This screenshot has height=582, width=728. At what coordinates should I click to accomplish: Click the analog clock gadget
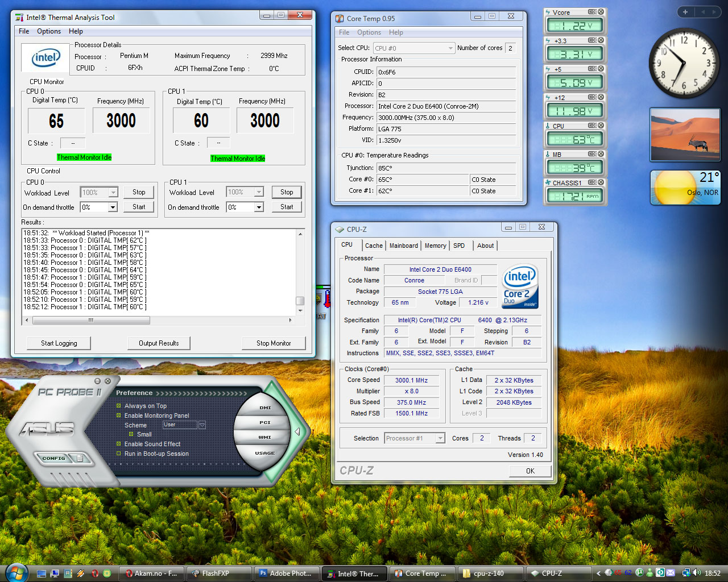tap(685, 63)
